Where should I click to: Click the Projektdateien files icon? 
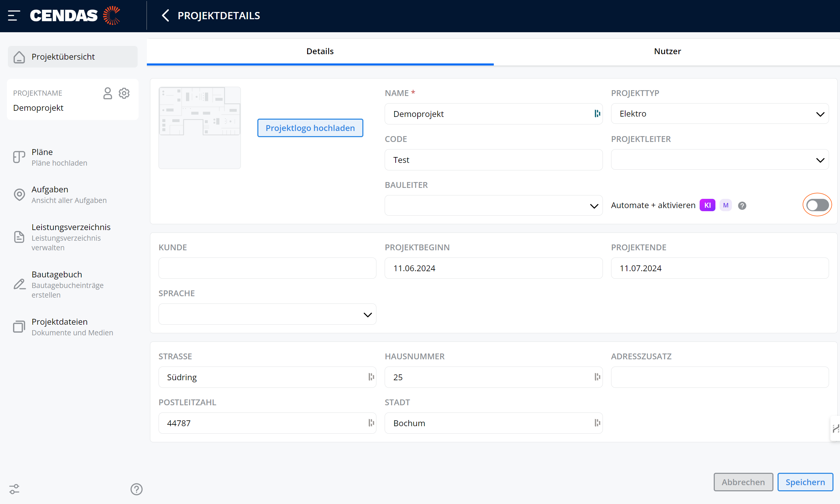pos(19,327)
